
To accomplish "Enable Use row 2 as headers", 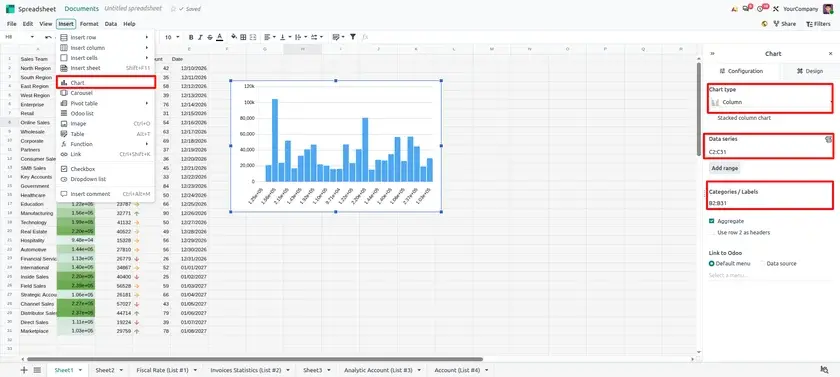I will pos(711,233).
